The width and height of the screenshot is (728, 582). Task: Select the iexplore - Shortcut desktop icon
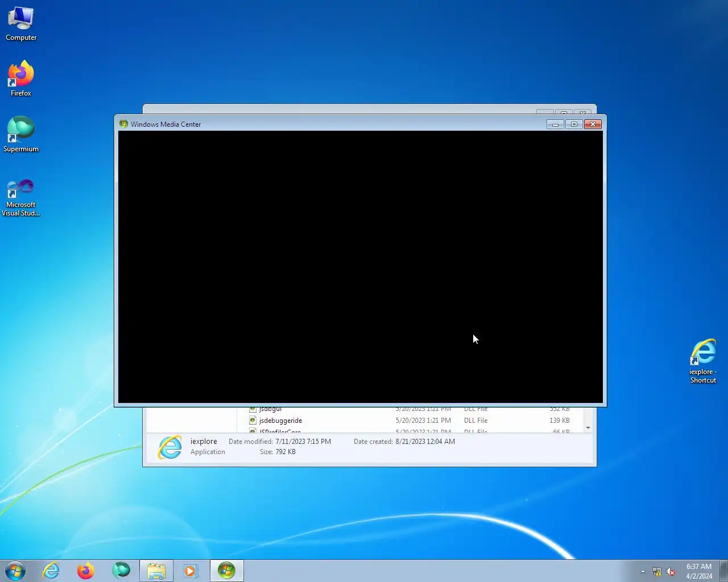coord(703,361)
